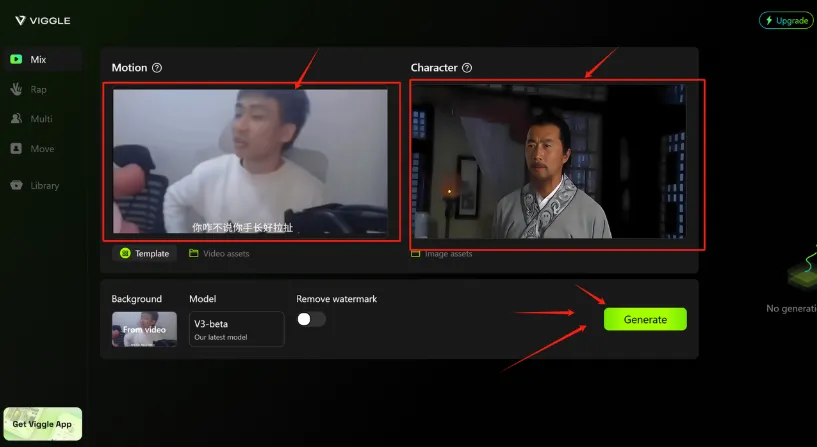Switch to the Multi section

coord(43,119)
